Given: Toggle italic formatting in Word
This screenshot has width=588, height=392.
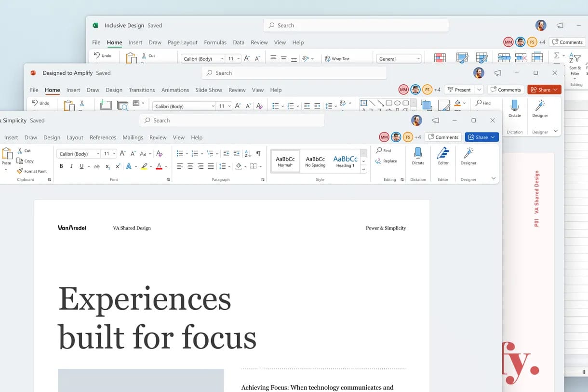Looking at the screenshot, I should 70,166.
